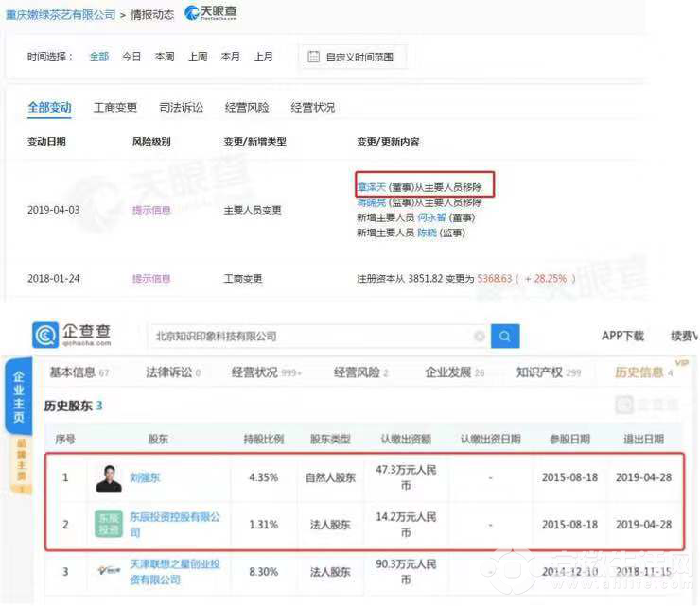Click the green 东辰投资 company logo
The height and width of the screenshot is (606, 700).
pos(109,524)
